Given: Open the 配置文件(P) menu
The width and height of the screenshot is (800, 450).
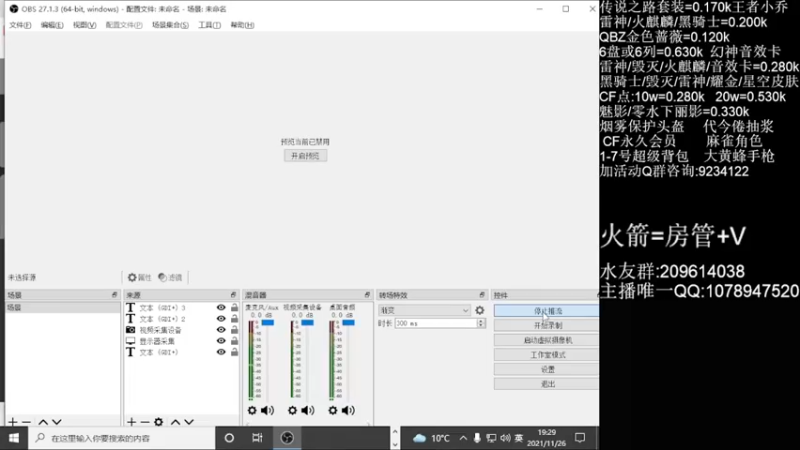Looking at the screenshot, I should coord(124,25).
